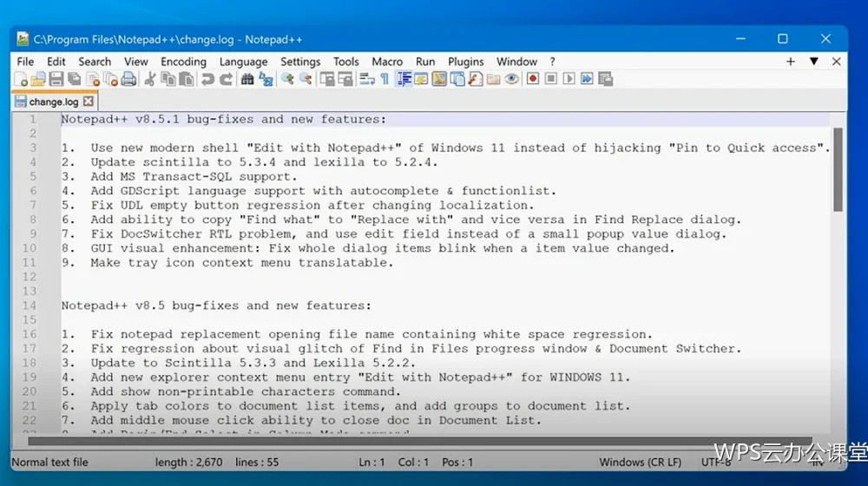This screenshot has width=868, height=486.
Task: Toggle synchronized horizontal scrolling
Action: tap(345, 79)
